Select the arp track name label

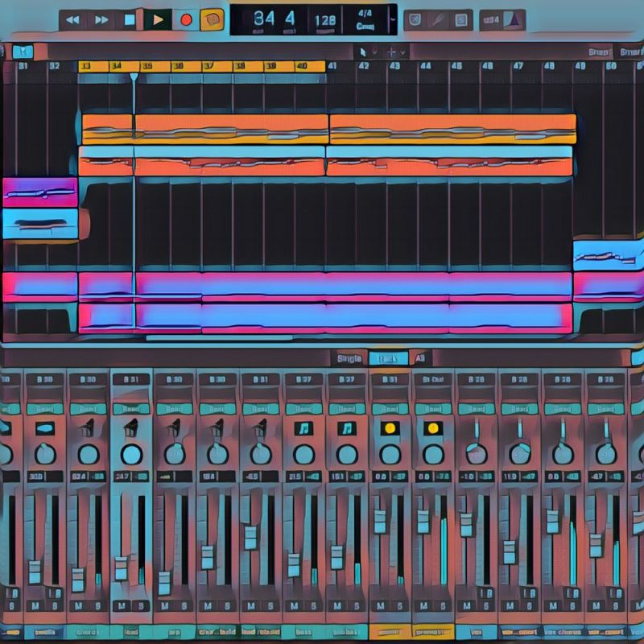[x=174, y=632]
